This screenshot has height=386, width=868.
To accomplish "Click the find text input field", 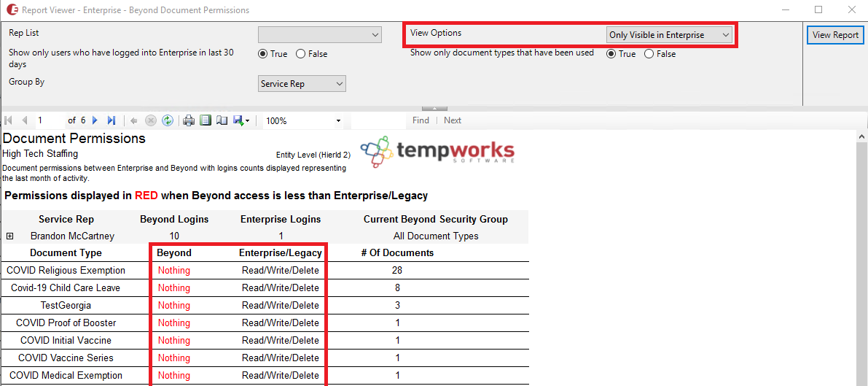I will point(379,120).
